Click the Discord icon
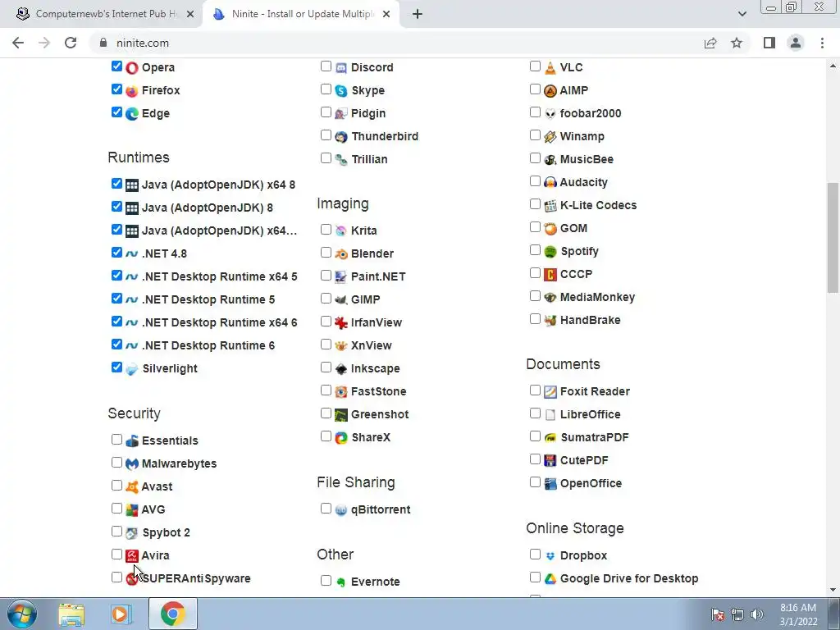The width and height of the screenshot is (840, 630). [341, 67]
